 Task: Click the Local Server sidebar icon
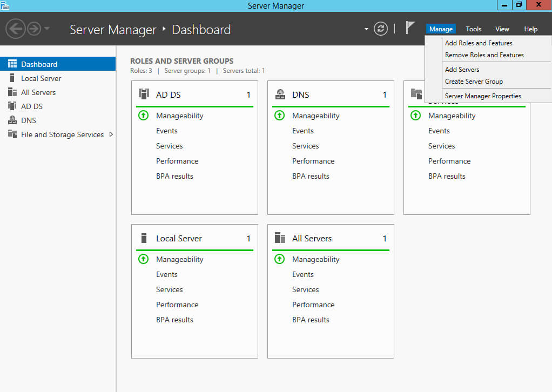(x=12, y=78)
